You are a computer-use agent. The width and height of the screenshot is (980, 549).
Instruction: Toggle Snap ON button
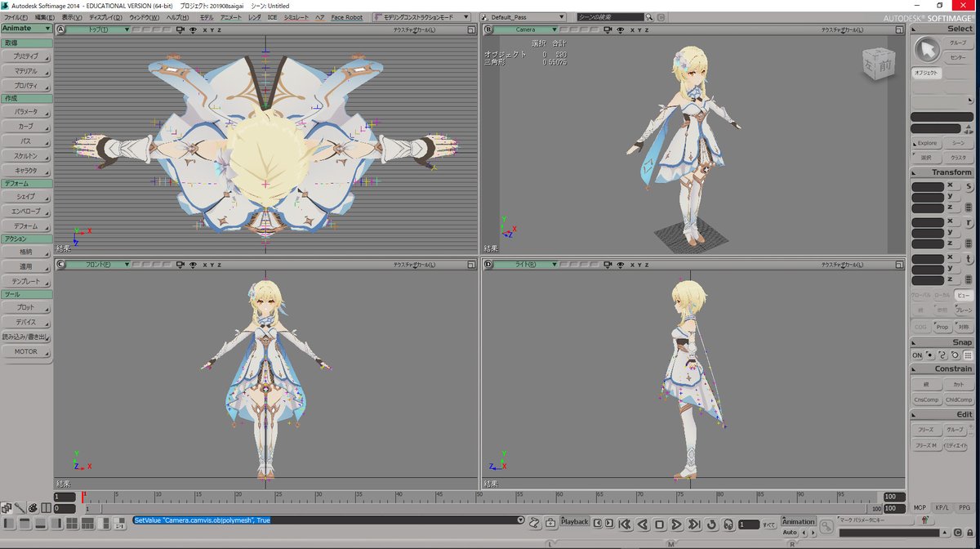[917, 355]
